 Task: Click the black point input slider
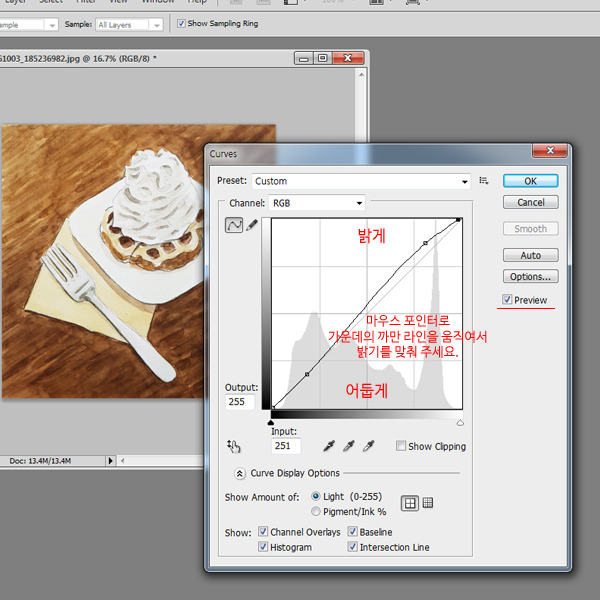pos(271,423)
